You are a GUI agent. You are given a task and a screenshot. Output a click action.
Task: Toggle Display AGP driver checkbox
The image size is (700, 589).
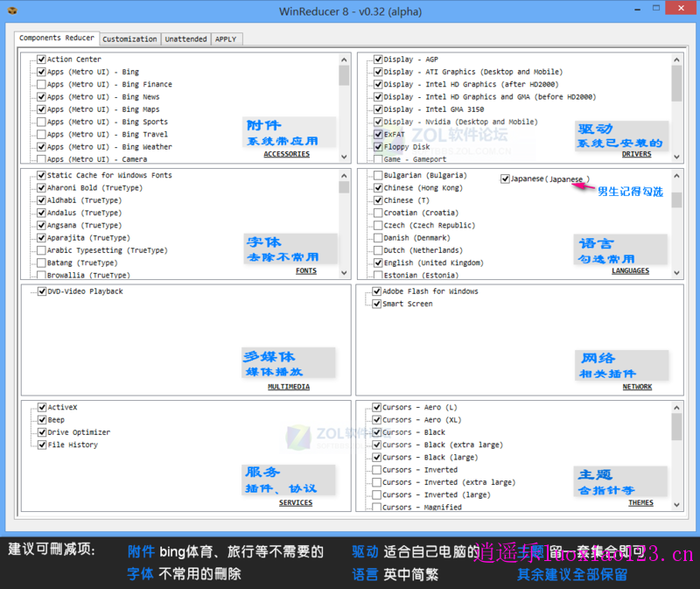[x=378, y=59]
